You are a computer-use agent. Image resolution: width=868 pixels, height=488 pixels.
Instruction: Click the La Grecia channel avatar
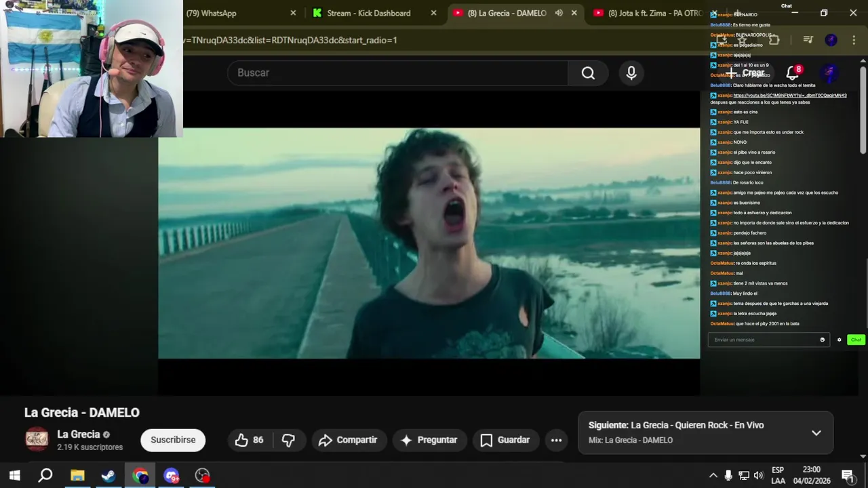point(37,439)
